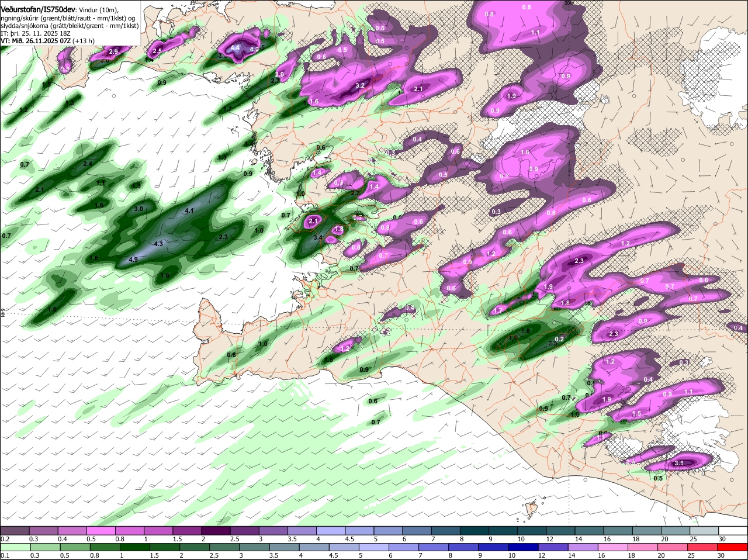Viewport: 748px width, 560px height.
Task: Click the 4.4 value in the purple cell
Action: (x=236, y=47)
